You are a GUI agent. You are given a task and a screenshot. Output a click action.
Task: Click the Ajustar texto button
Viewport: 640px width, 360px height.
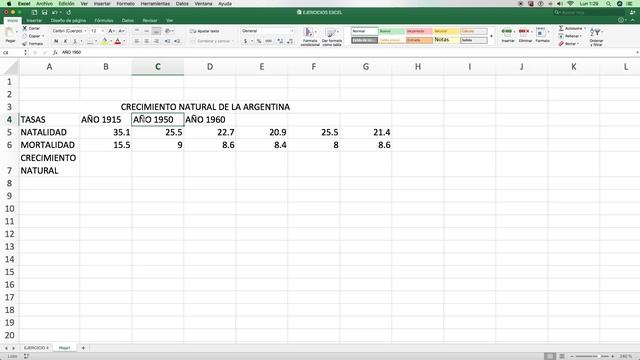[x=205, y=31]
